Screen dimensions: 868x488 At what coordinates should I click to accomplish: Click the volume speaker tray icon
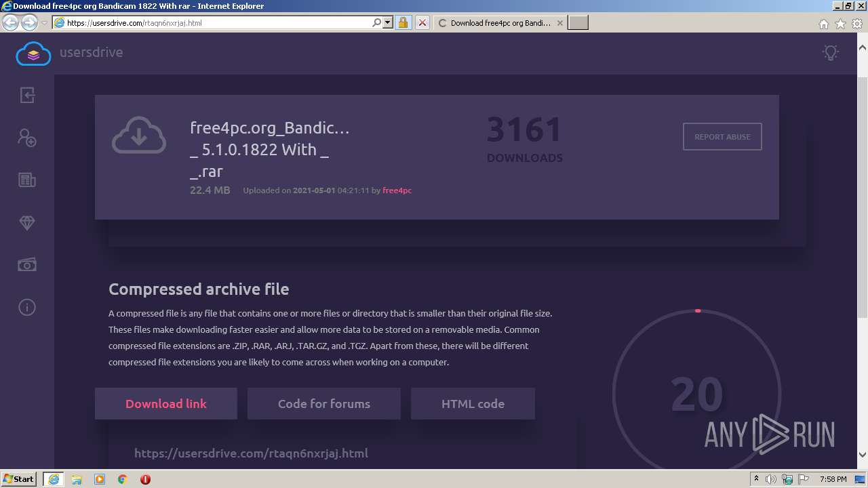pos(771,479)
